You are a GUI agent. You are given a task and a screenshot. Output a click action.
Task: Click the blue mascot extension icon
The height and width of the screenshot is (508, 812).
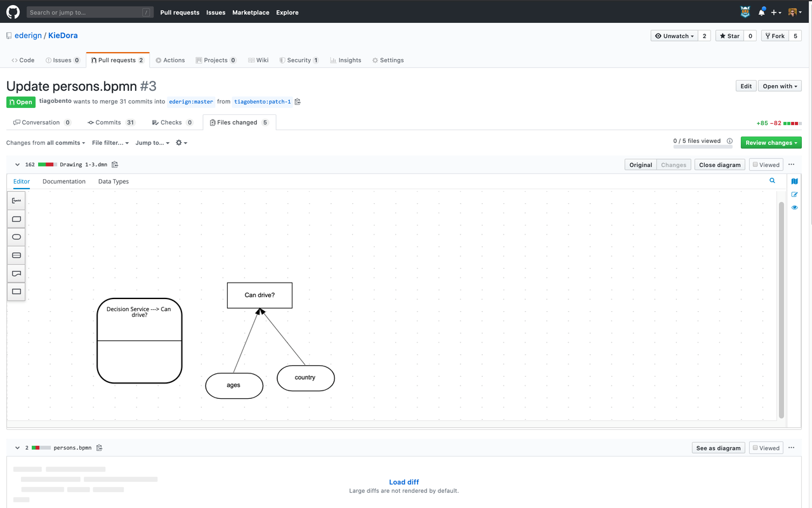[745, 12]
